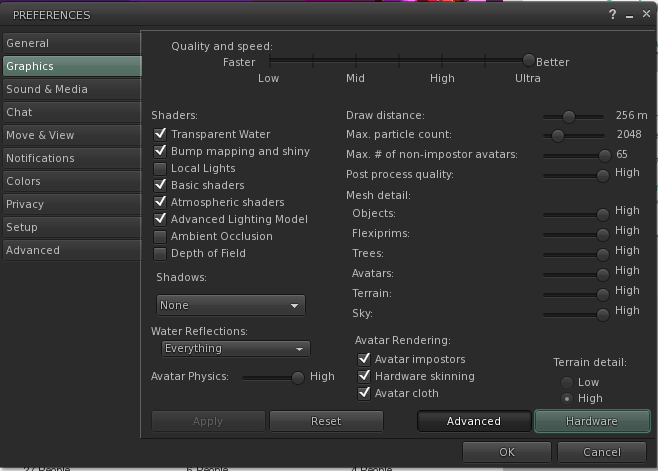Click the help question mark icon
658x471 pixels.
[612, 15]
